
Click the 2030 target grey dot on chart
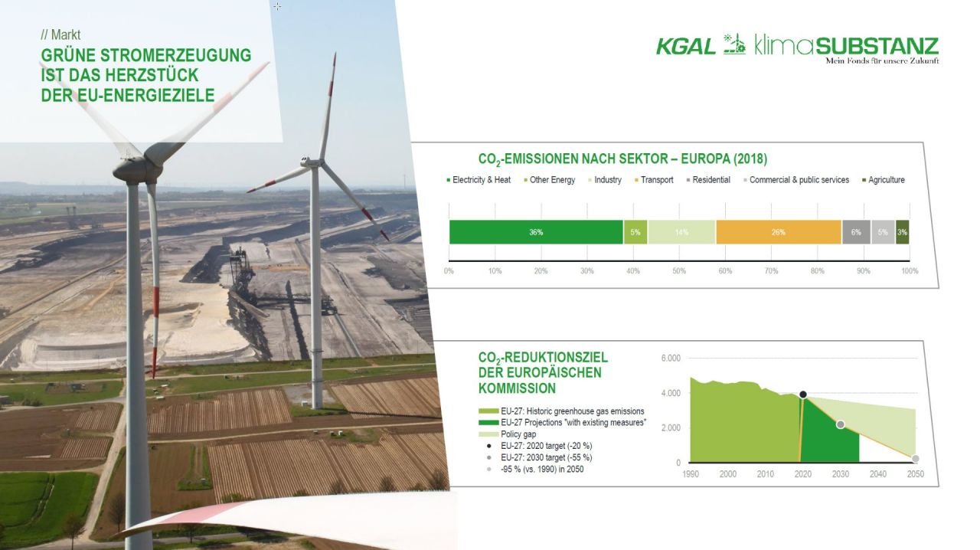pos(840,424)
